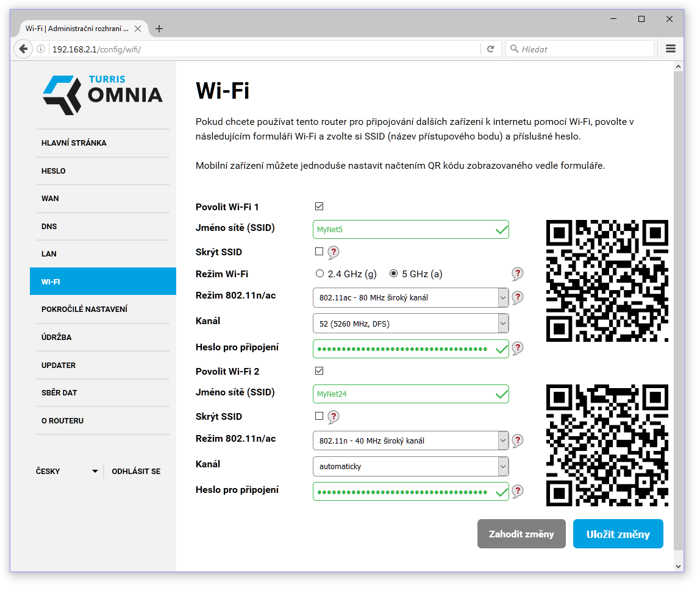Image resolution: width=700 pixels, height=591 pixels.
Task: Click the MyNet24 SSID input field
Action: tap(411, 394)
